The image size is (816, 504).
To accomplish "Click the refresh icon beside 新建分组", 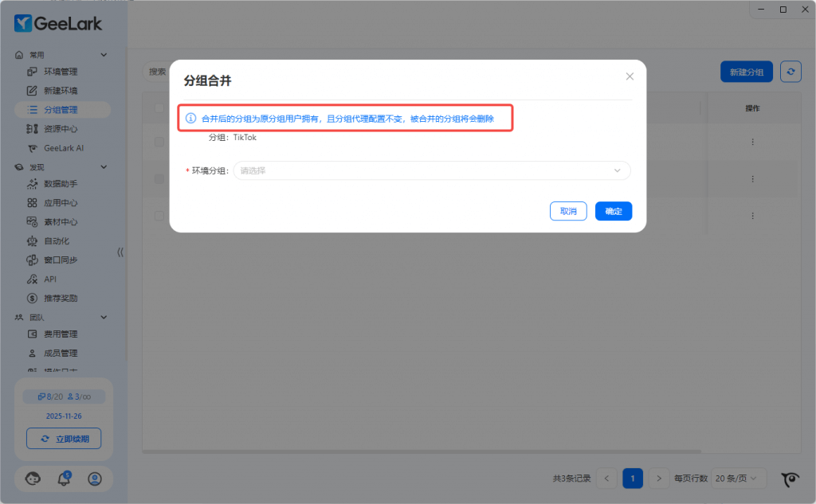I will tap(790, 72).
